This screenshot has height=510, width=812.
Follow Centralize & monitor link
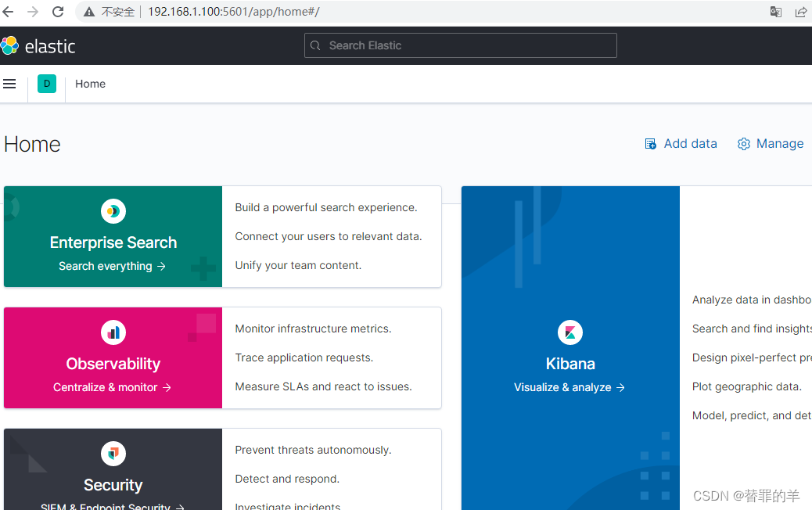(x=112, y=387)
